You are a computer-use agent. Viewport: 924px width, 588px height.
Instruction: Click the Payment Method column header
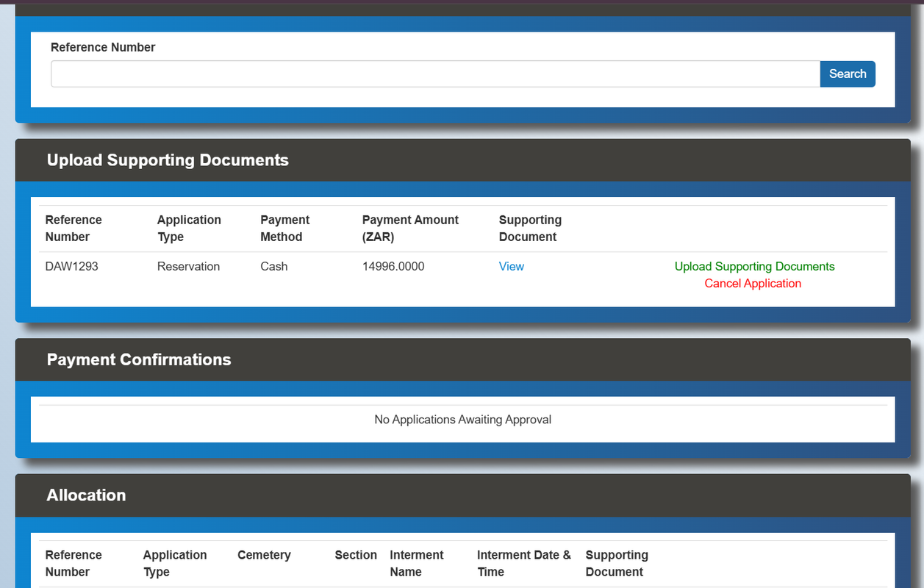tap(285, 228)
